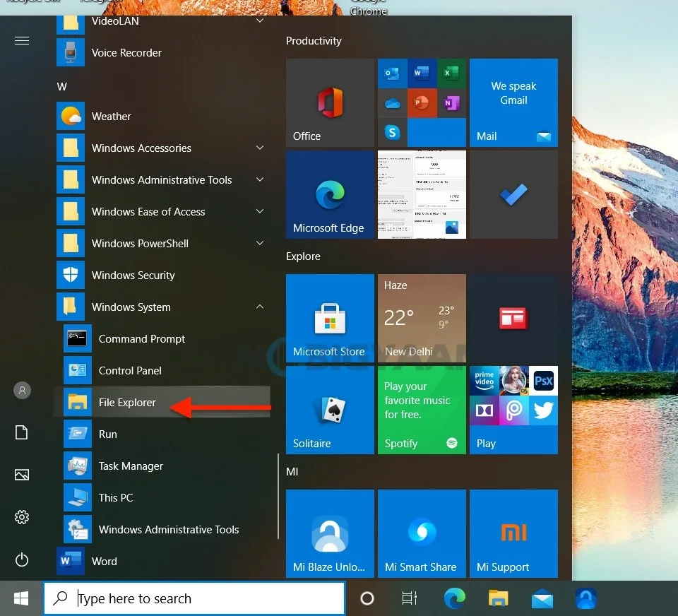The height and width of the screenshot is (616, 678).
Task: Open Mi Support tile
Action: tap(513, 534)
